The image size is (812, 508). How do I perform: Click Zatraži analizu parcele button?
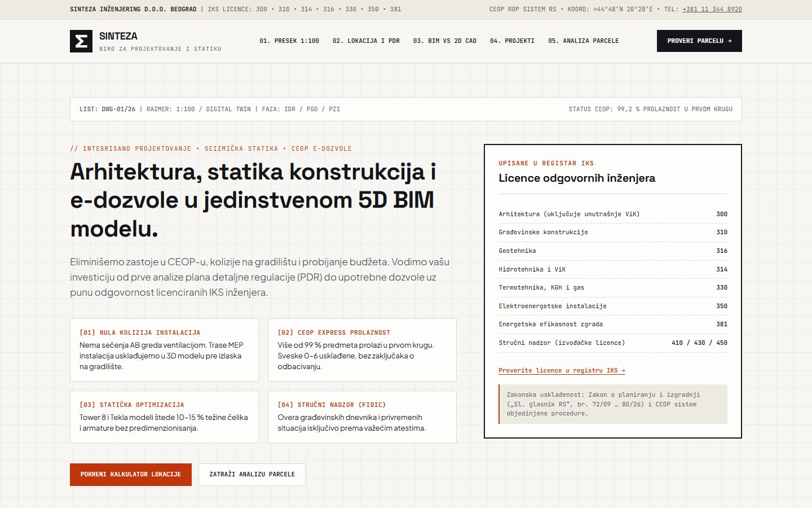point(252,475)
